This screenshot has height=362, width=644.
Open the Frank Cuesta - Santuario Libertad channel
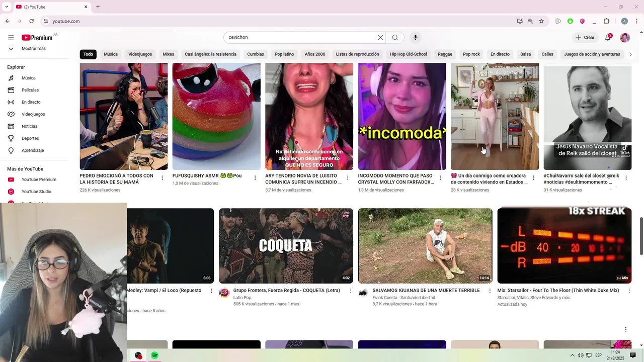[x=404, y=298]
